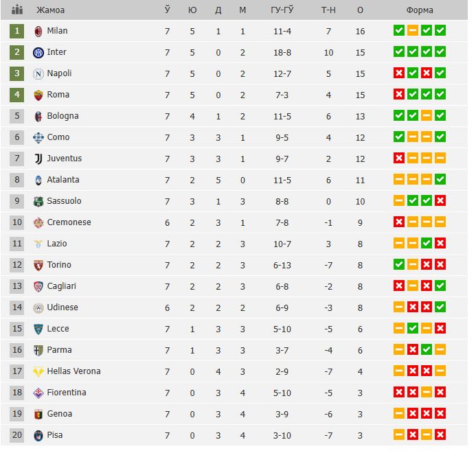Click Milan's first green form result

point(399,31)
